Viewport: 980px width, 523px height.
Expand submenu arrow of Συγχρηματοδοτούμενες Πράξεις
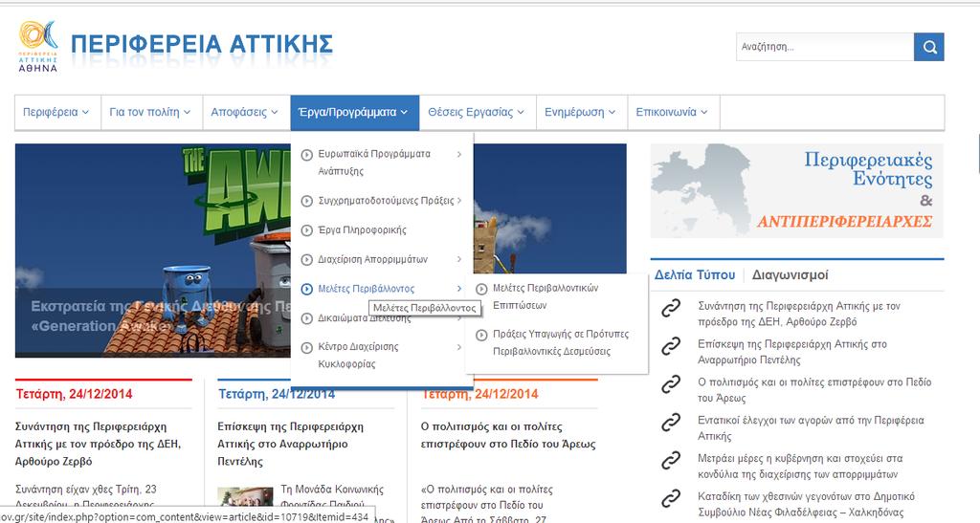point(459,201)
